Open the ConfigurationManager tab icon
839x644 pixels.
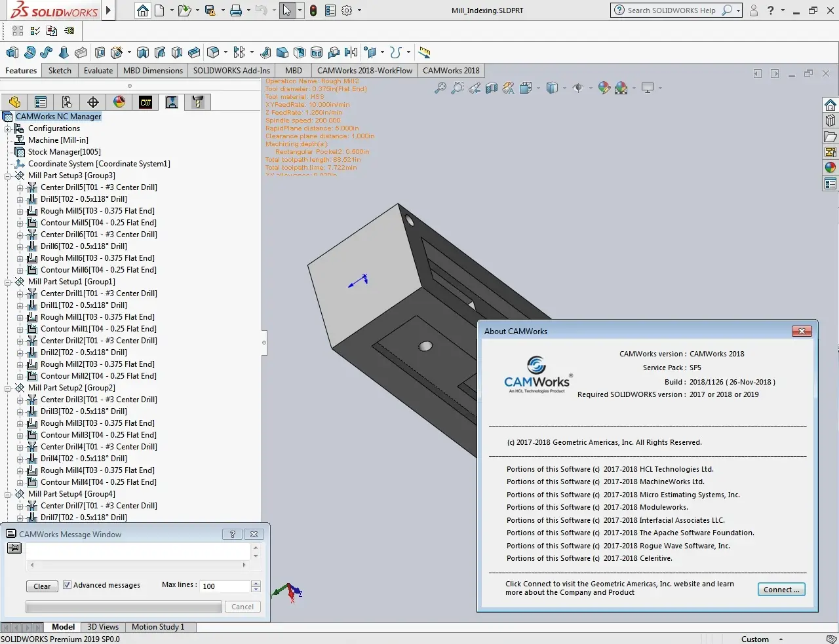pos(67,102)
